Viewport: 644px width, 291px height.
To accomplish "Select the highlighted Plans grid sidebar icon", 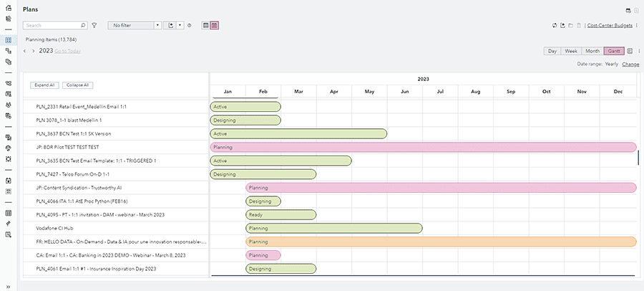I will click(9, 40).
